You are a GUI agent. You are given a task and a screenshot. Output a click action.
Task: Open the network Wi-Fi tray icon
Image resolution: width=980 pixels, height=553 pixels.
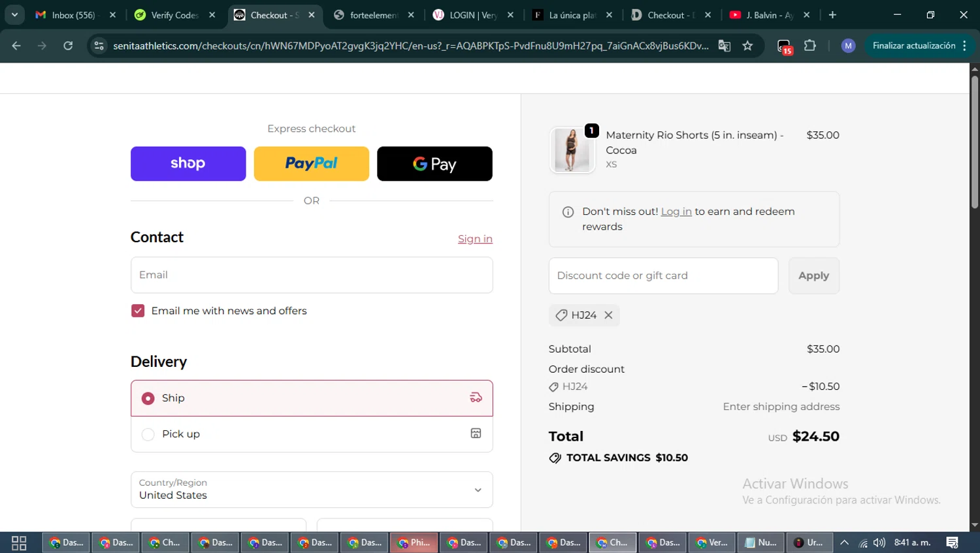pyautogui.click(x=863, y=543)
